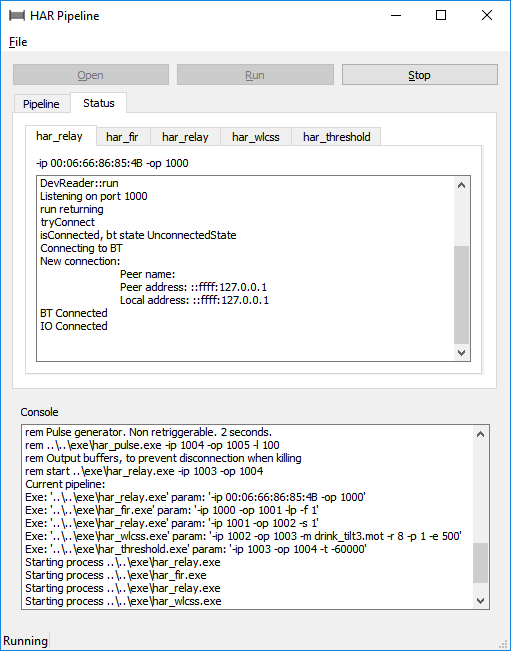This screenshot has width=511, height=651.
Task: Select the first har_relay tab
Action: tap(59, 136)
